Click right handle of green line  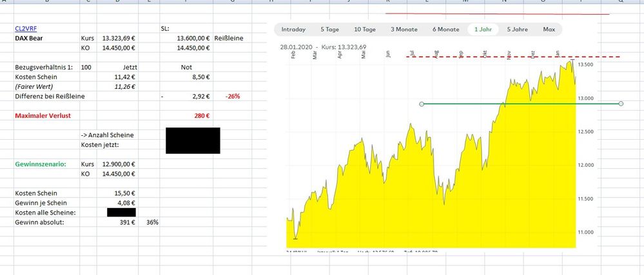coord(621,104)
